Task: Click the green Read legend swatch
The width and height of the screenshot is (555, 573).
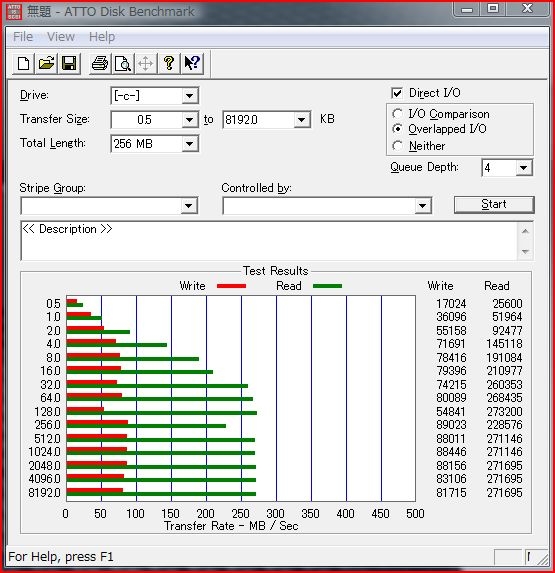Action: click(327, 286)
